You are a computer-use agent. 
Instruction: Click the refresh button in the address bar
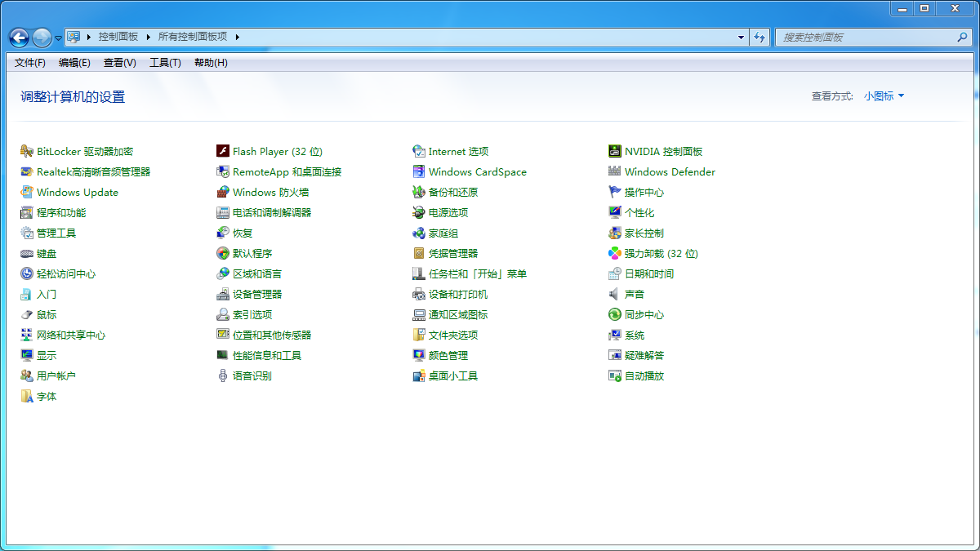coord(759,37)
